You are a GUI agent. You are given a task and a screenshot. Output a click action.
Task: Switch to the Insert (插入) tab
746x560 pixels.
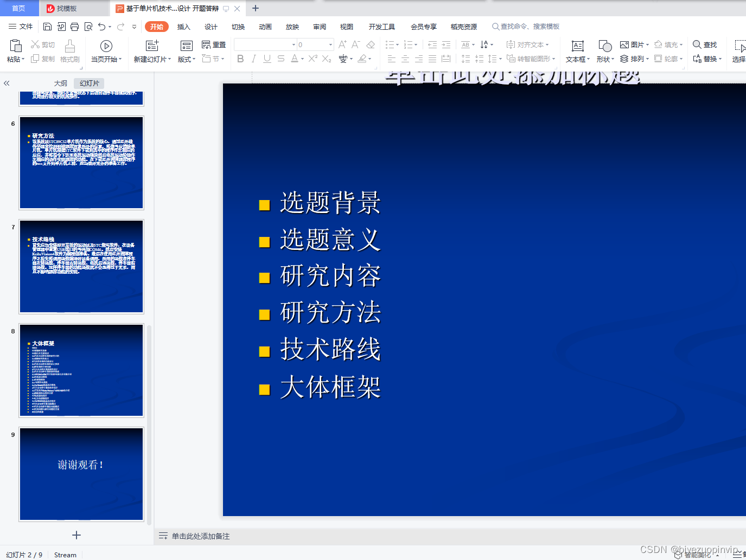184,27
